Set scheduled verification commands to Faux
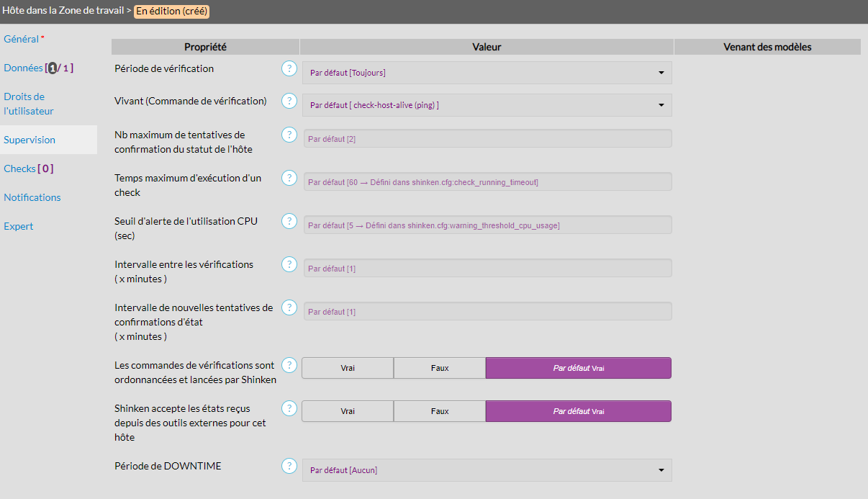 [440, 368]
